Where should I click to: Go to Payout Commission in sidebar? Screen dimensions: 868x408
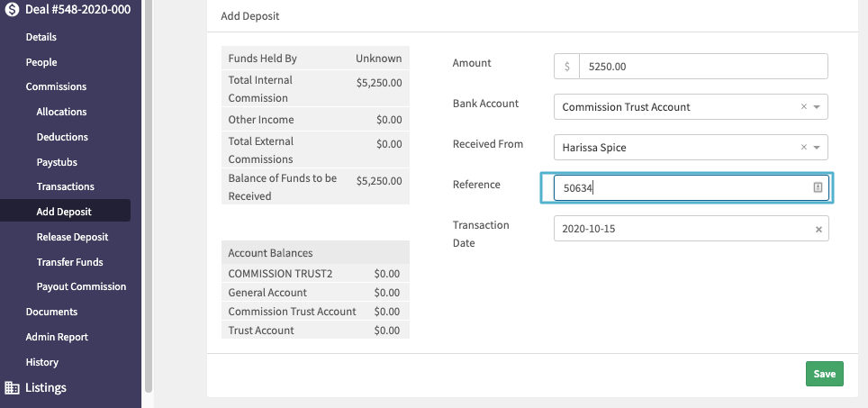[81, 286]
